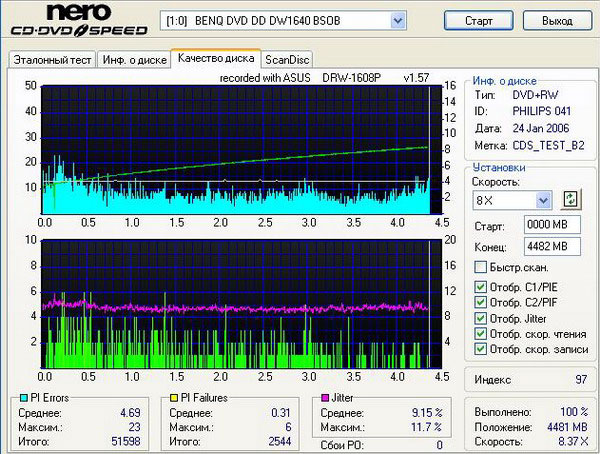Image resolution: width=600 pixels, height=454 pixels.
Task: Click the cyan PI Errors legend square
Action: (x=24, y=398)
